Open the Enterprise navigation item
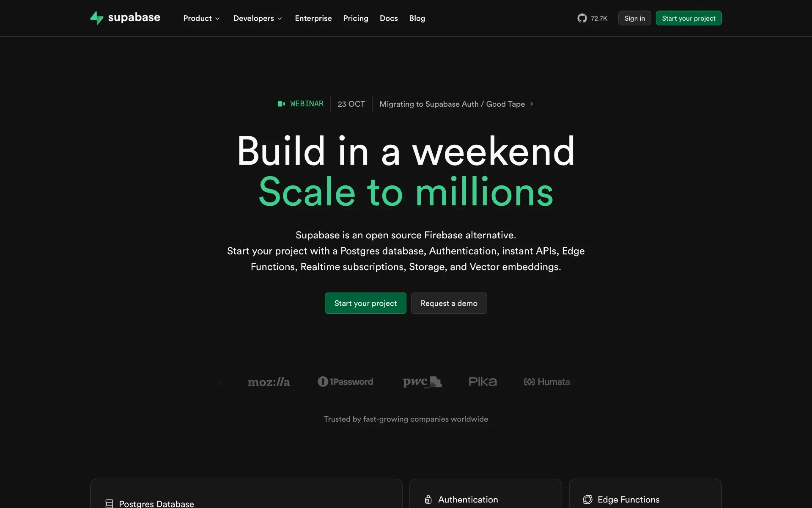Image resolution: width=812 pixels, height=508 pixels. [313, 18]
